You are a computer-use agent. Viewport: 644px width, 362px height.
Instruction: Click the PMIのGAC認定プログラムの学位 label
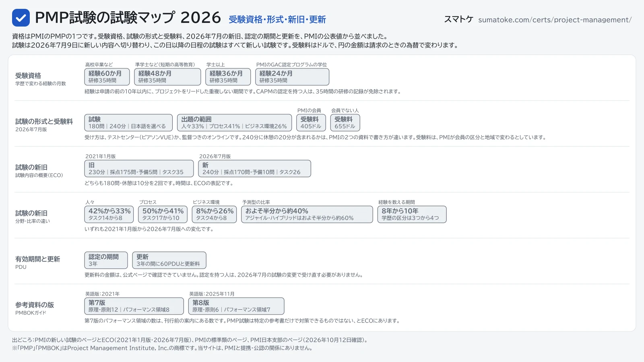[x=291, y=64]
